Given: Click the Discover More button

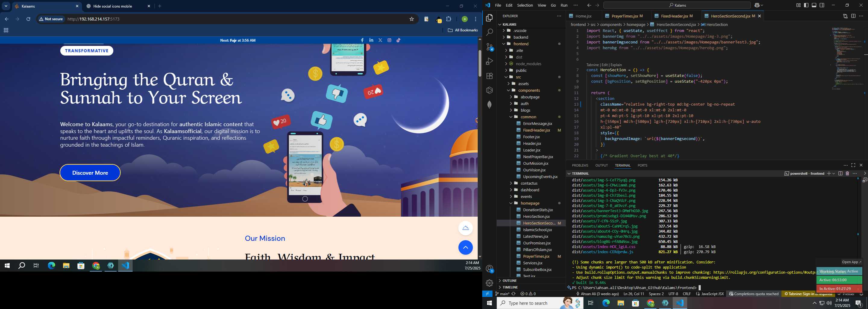Looking at the screenshot, I should point(90,173).
